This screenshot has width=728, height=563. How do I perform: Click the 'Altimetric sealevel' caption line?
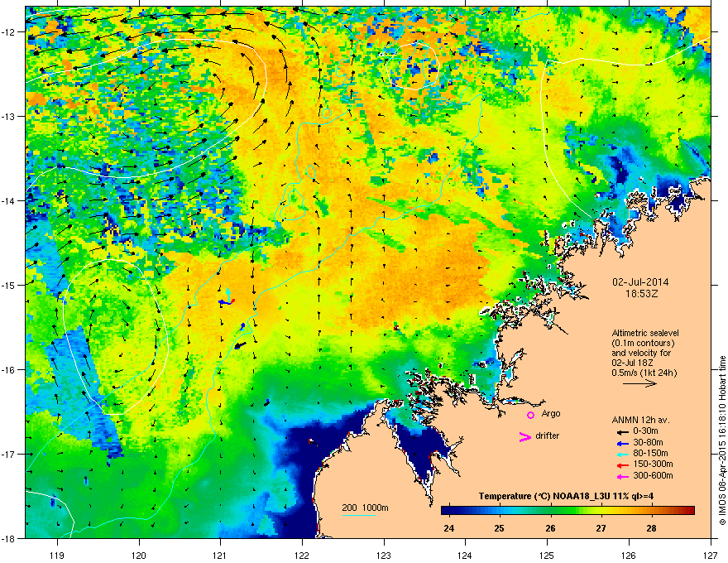click(x=645, y=333)
